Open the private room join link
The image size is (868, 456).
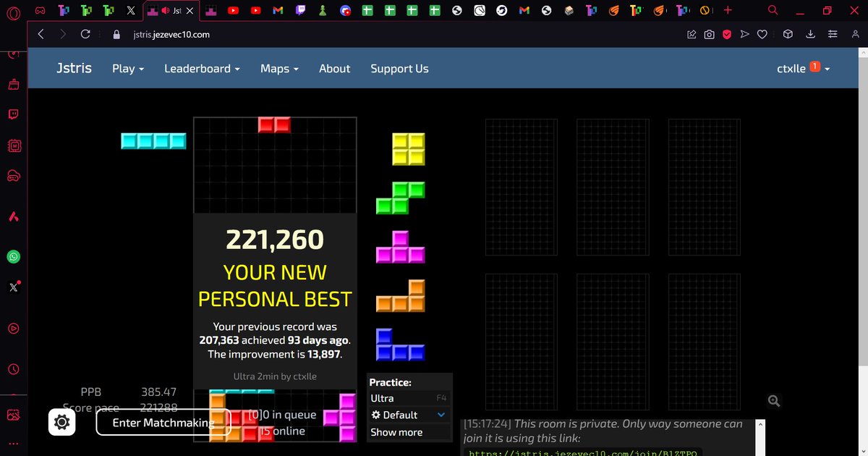click(582, 453)
